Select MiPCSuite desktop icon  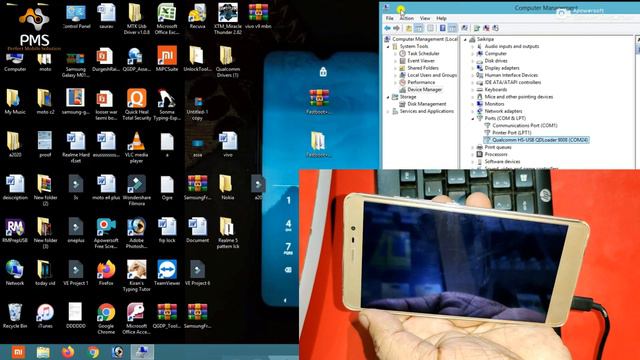167,59
